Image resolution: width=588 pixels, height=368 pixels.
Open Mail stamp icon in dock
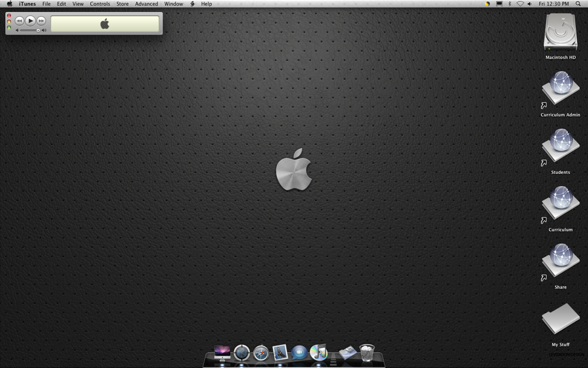point(280,352)
